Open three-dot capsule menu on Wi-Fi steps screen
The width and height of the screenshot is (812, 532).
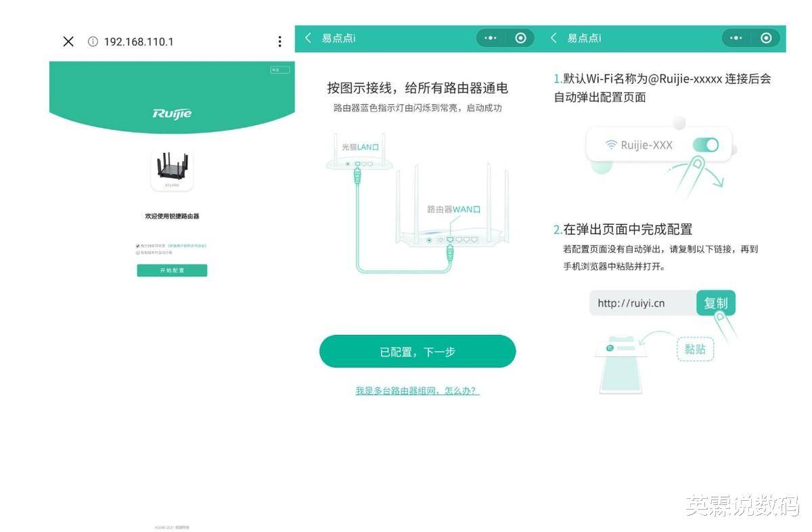tap(736, 38)
